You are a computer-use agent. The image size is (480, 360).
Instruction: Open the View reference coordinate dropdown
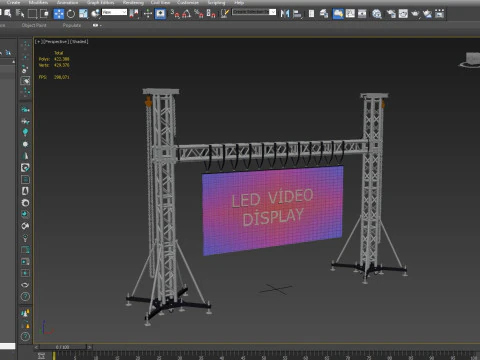[114, 12]
